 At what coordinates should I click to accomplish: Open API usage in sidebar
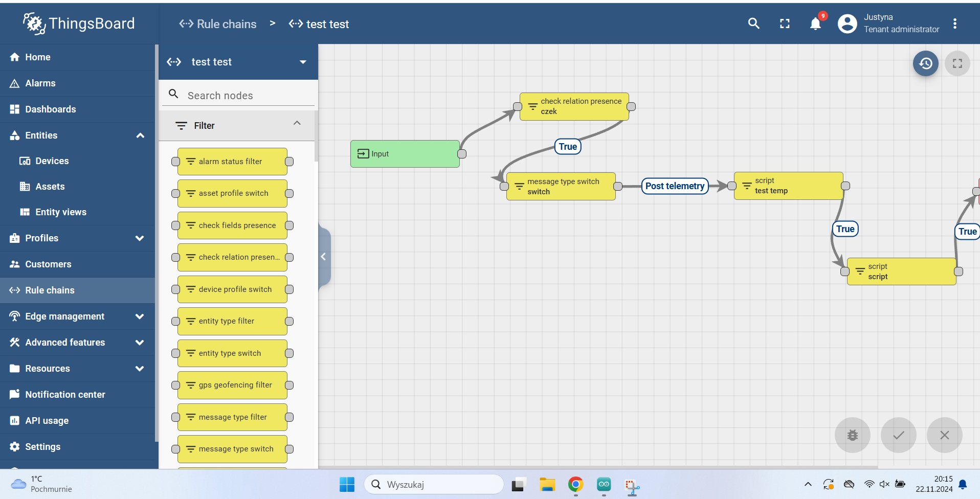[x=77, y=421]
